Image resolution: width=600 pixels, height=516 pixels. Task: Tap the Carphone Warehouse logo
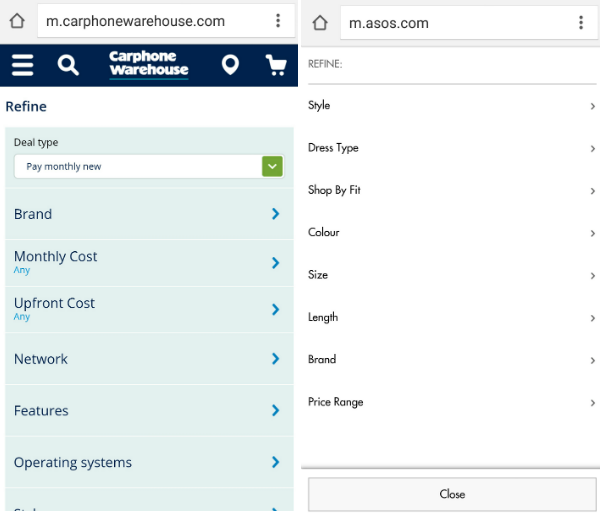(148, 64)
